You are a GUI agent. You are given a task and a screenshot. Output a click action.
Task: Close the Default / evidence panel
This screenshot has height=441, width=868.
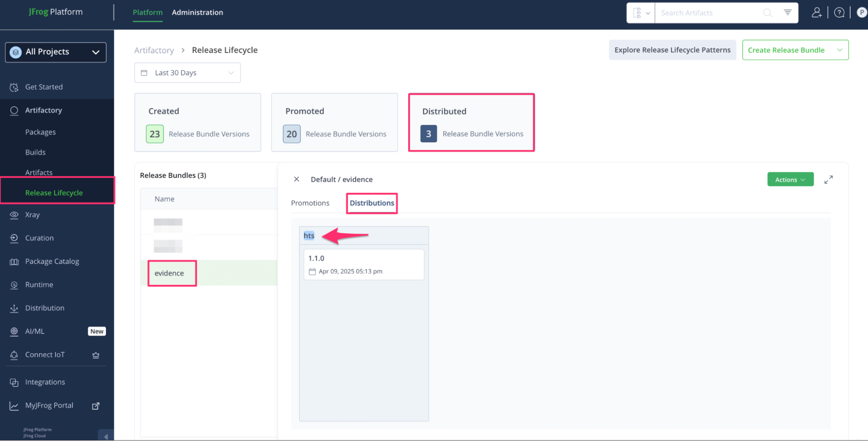click(x=297, y=179)
